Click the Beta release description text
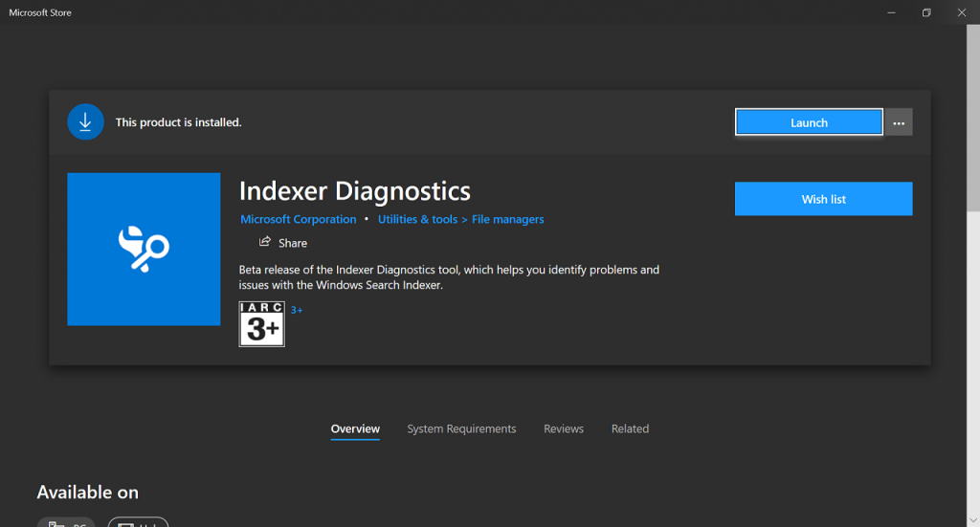980x527 pixels. click(x=449, y=277)
